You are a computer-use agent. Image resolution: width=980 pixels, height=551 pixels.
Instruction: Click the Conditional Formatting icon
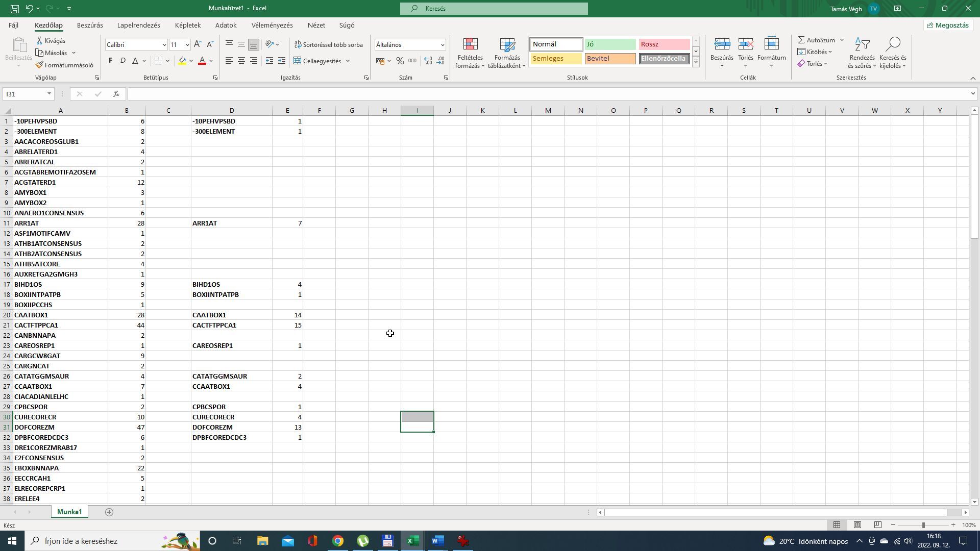click(470, 45)
